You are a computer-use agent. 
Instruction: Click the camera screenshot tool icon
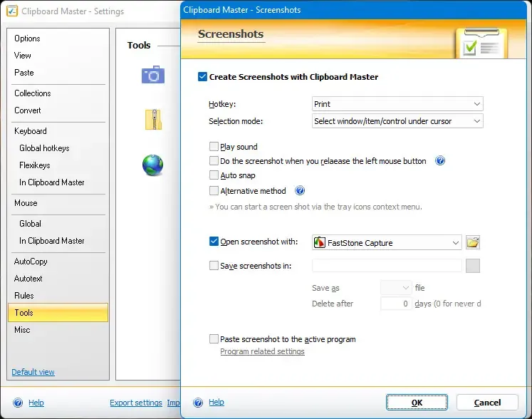click(153, 75)
